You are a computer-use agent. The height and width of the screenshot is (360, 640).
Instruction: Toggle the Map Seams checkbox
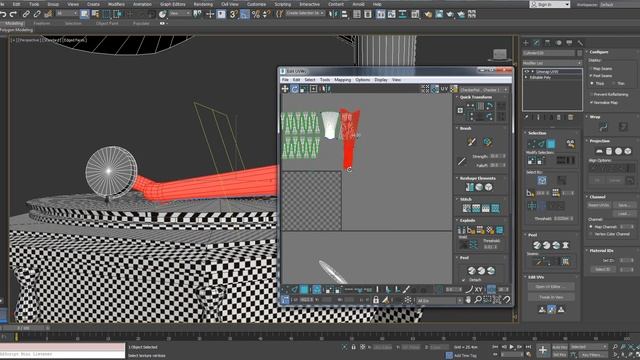[591, 69]
